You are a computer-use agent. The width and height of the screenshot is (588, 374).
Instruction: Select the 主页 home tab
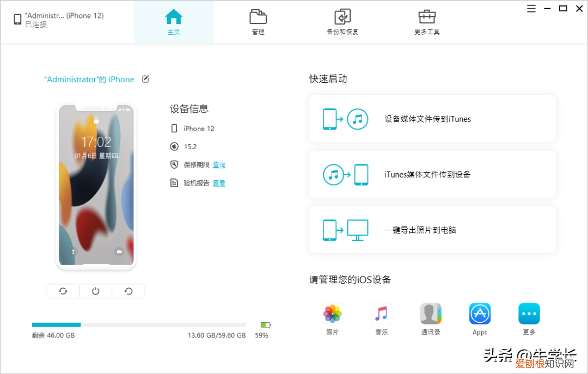173,22
